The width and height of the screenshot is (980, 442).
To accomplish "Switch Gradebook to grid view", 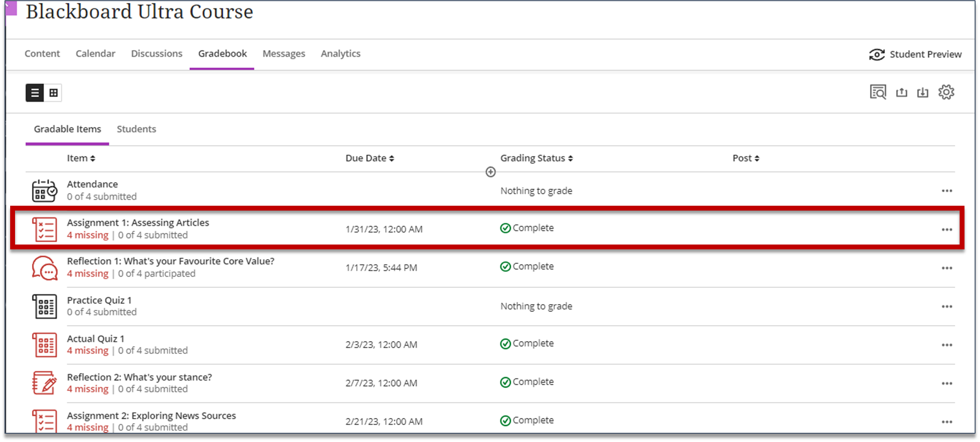I will [53, 92].
